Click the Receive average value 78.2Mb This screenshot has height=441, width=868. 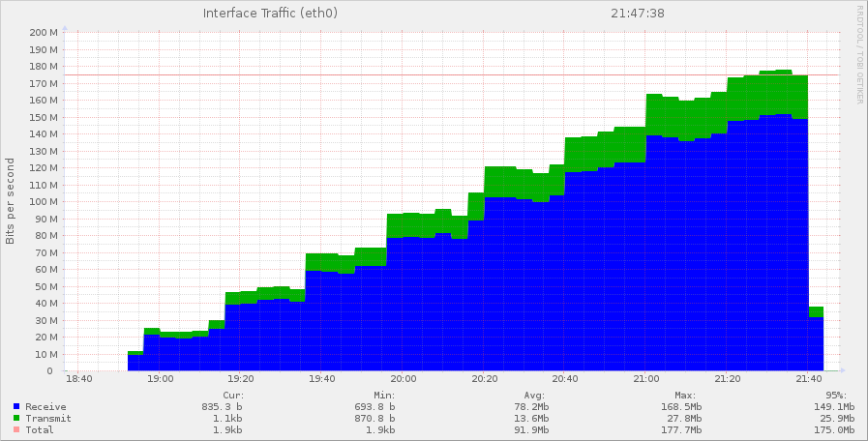(531, 407)
